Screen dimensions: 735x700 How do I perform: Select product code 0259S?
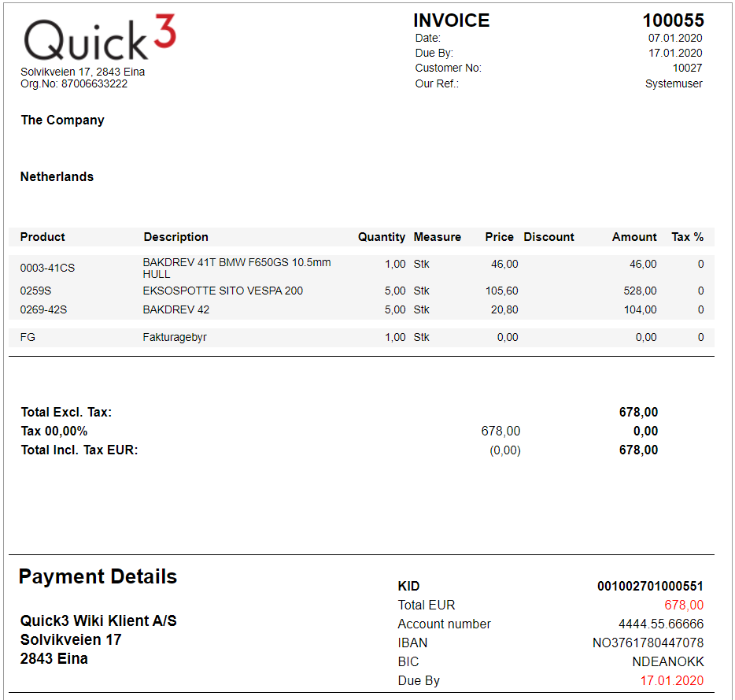[x=35, y=291]
